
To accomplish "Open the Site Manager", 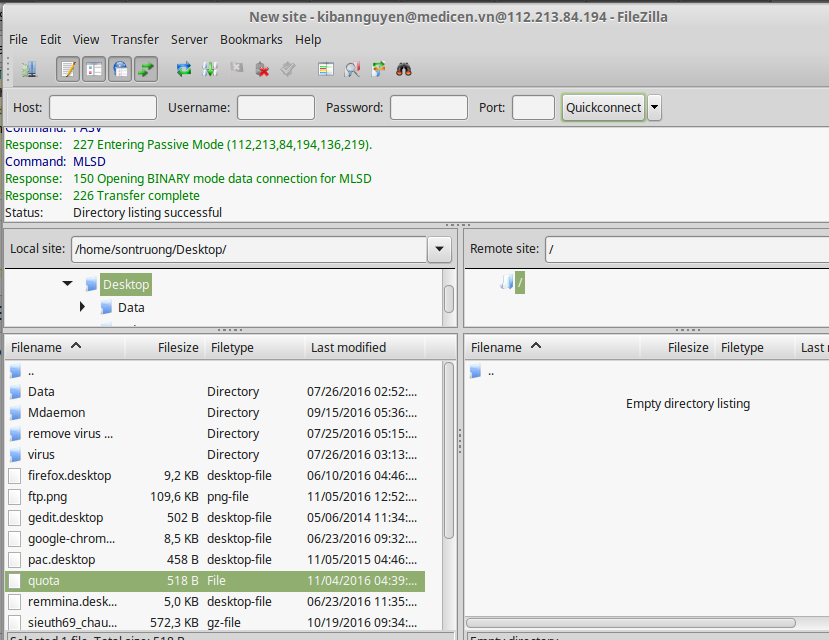I will pyautogui.click(x=30, y=69).
